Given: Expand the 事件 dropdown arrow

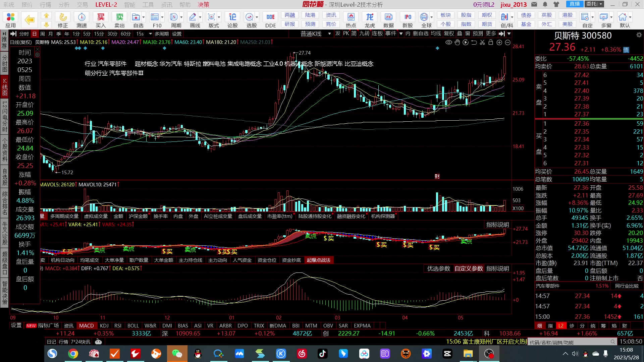Looking at the screenshot, I should point(401,34).
